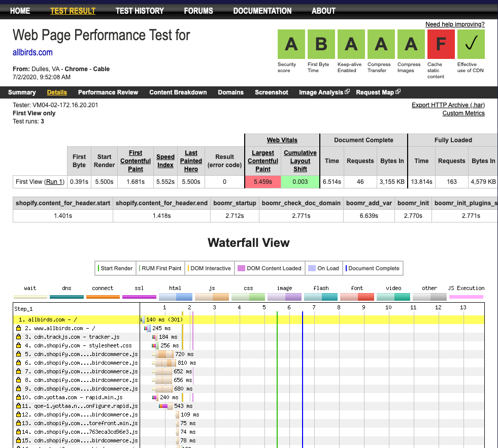
Task: Click the First Byte Time B grade
Action: pyautogui.click(x=321, y=44)
